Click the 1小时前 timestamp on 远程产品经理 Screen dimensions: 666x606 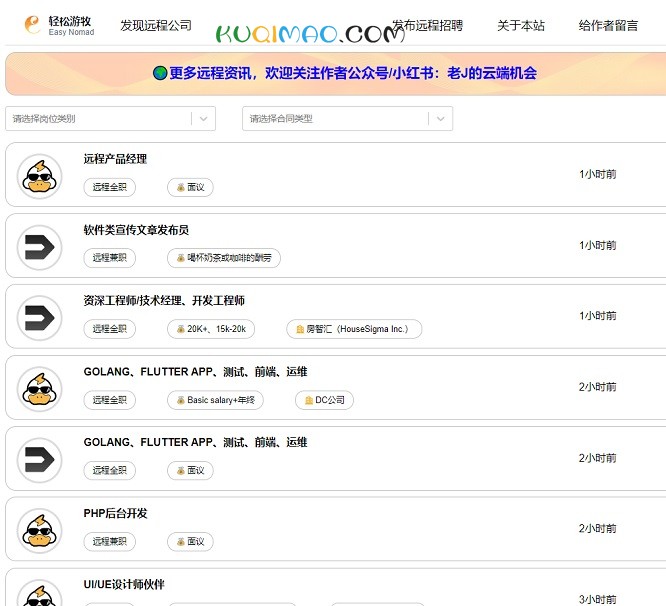598,174
